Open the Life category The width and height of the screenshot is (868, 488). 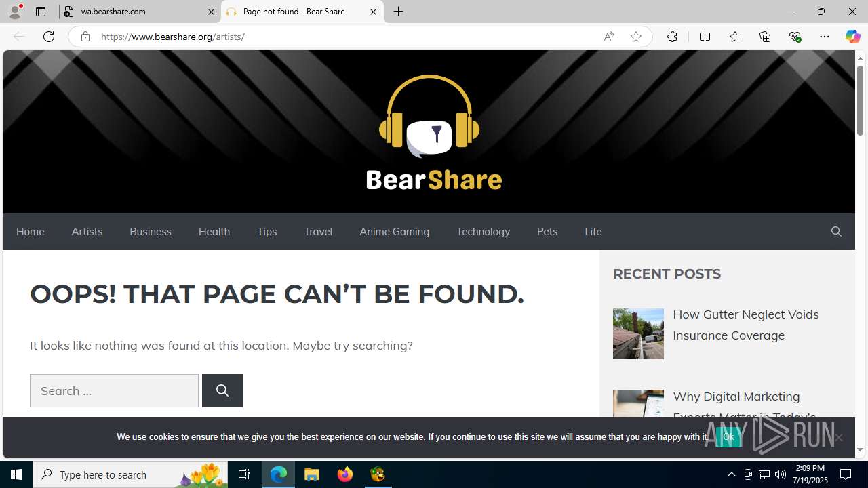[593, 232]
